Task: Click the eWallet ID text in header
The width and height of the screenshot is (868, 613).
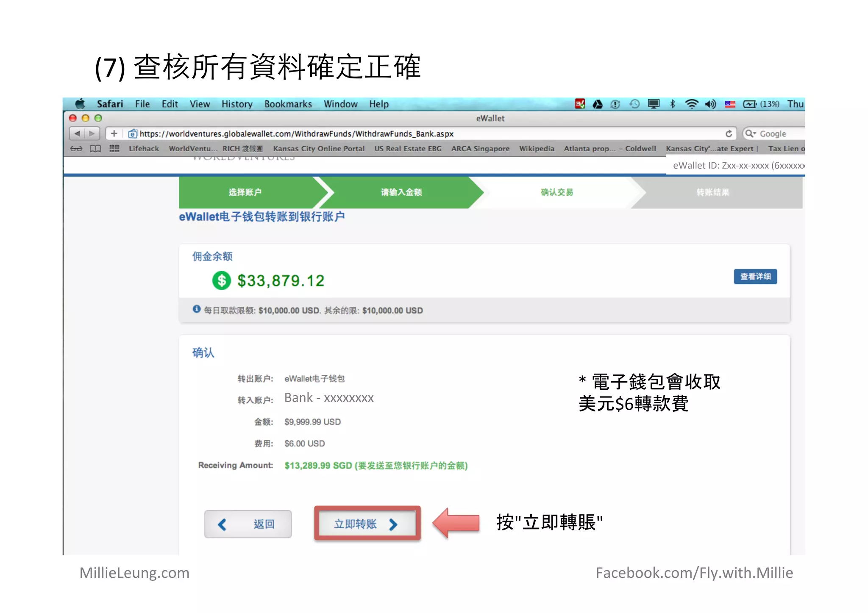Action: pos(738,166)
